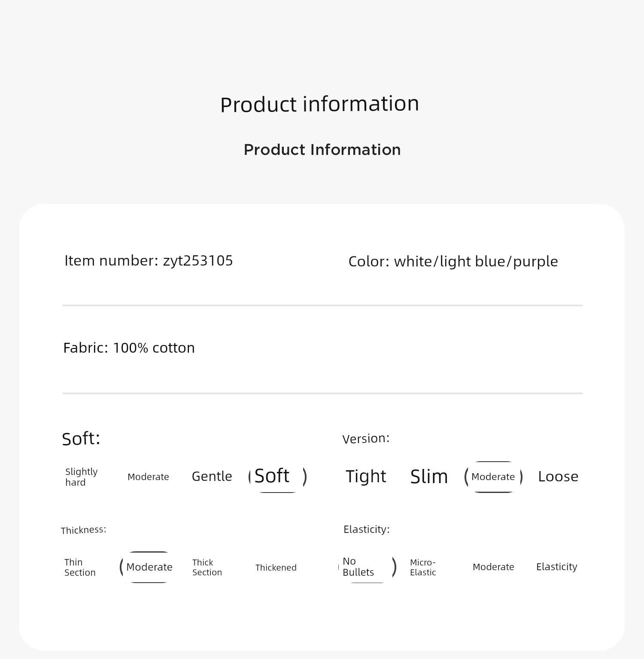The width and height of the screenshot is (644, 659).
Task: Select the 'Slightly hard' softness option
Action: [x=82, y=477]
